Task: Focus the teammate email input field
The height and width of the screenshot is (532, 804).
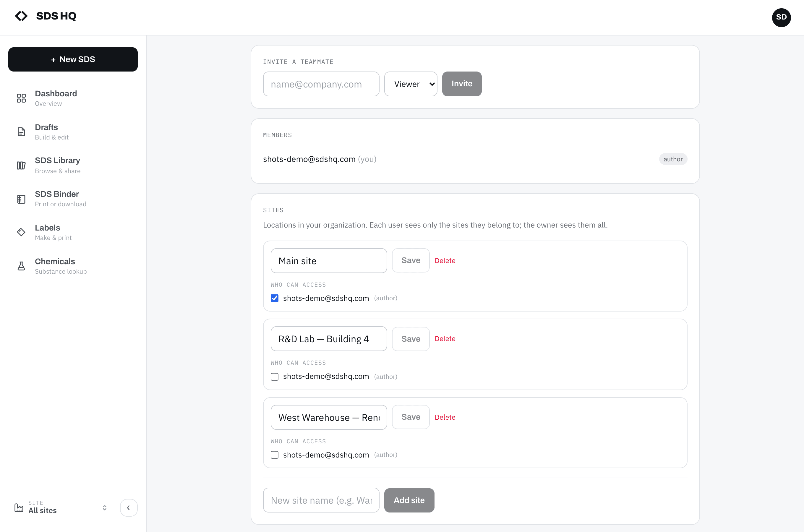Action: [321, 84]
